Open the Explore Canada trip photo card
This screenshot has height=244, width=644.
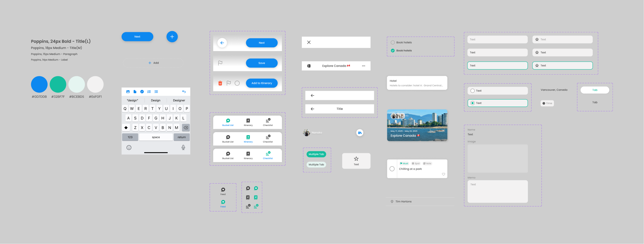tap(417, 125)
